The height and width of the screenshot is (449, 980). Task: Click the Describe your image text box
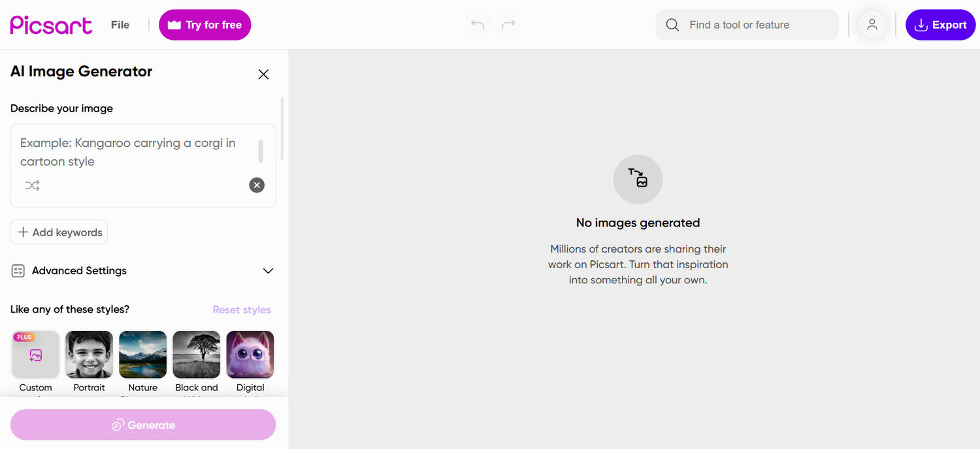(x=143, y=165)
